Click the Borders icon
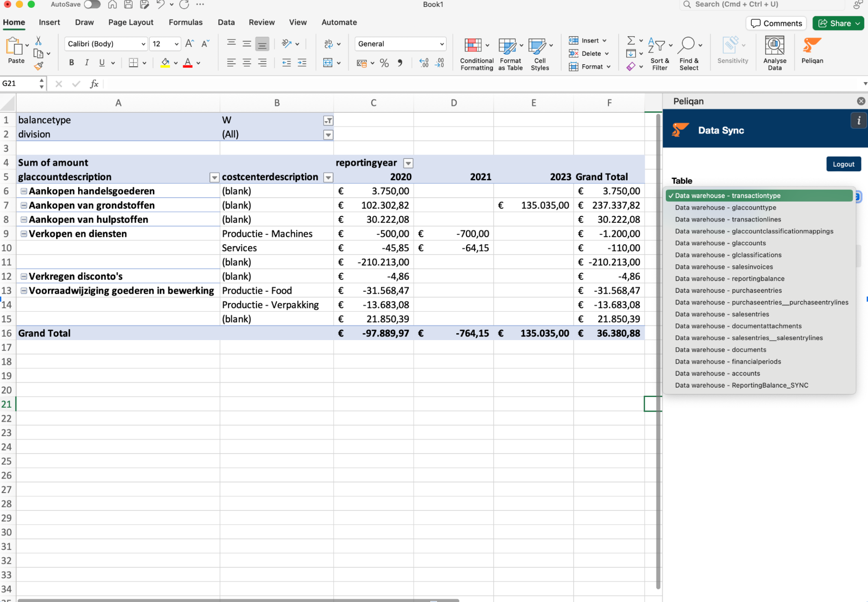868x602 pixels. pos(133,63)
